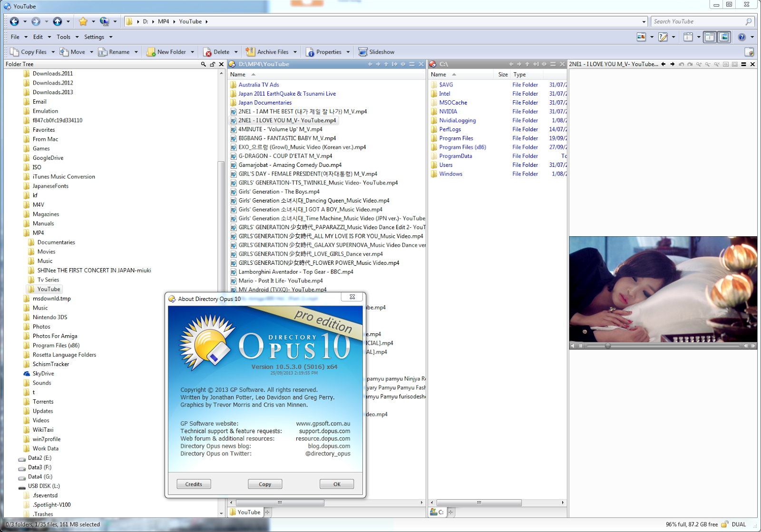
Task: Mute the video preview speaker
Action: pos(573,346)
